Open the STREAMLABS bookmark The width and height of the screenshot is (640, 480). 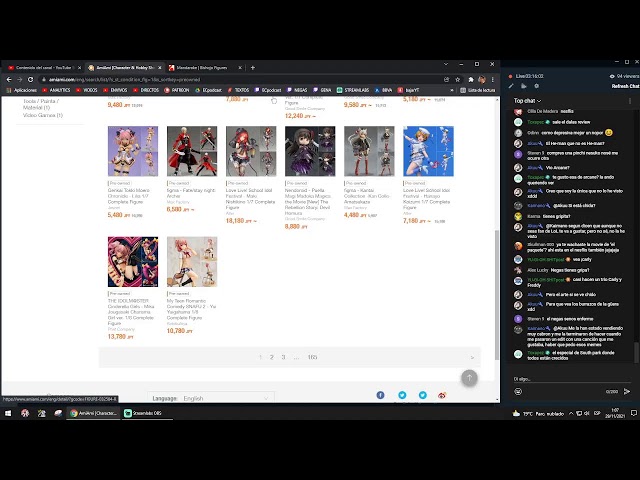(x=353, y=90)
